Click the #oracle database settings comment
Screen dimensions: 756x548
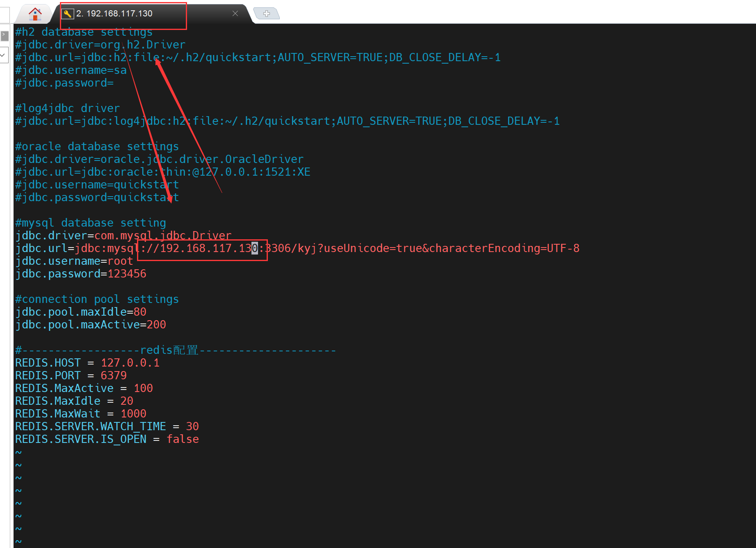click(x=97, y=147)
